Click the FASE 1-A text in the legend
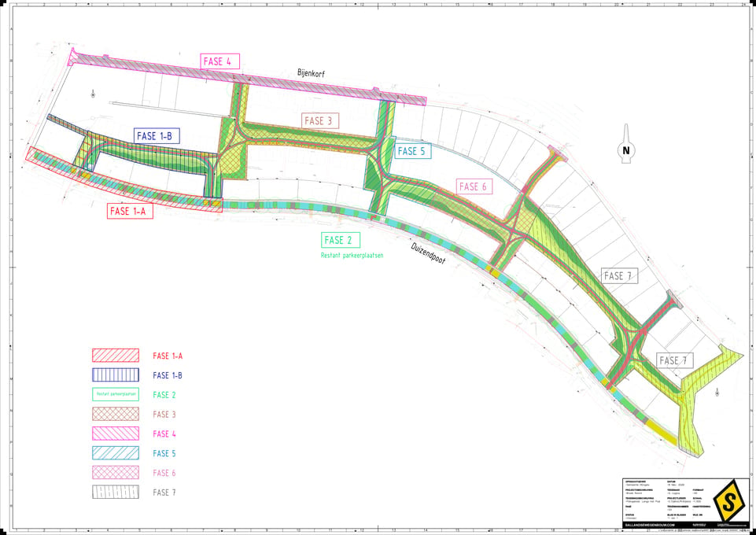This screenshot has width=756, height=535. point(168,356)
